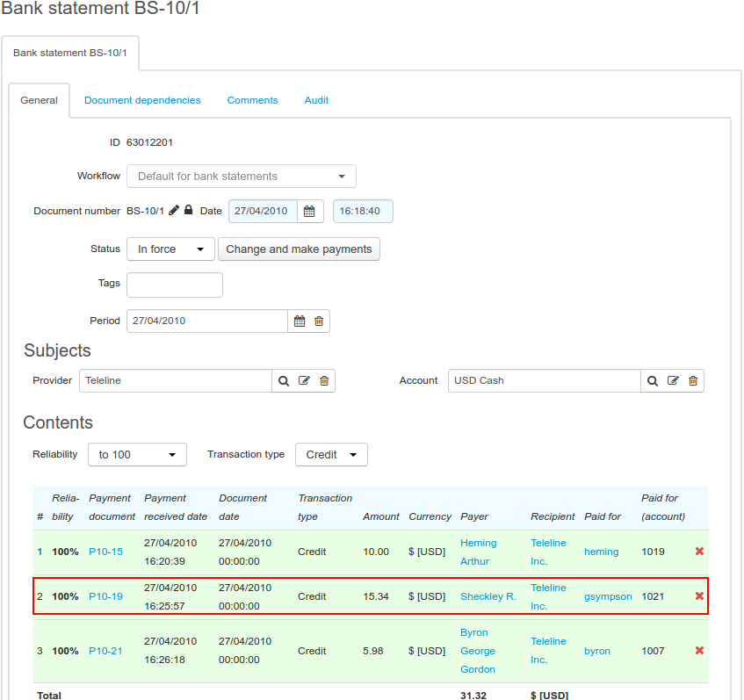Viewport: 744px width, 700px height.
Task: Open the calendar picker for the Period field
Action: click(x=300, y=321)
